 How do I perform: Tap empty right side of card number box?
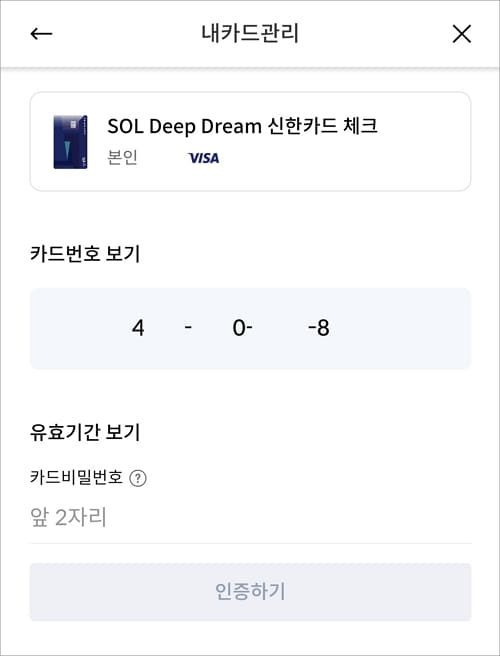click(x=402, y=328)
